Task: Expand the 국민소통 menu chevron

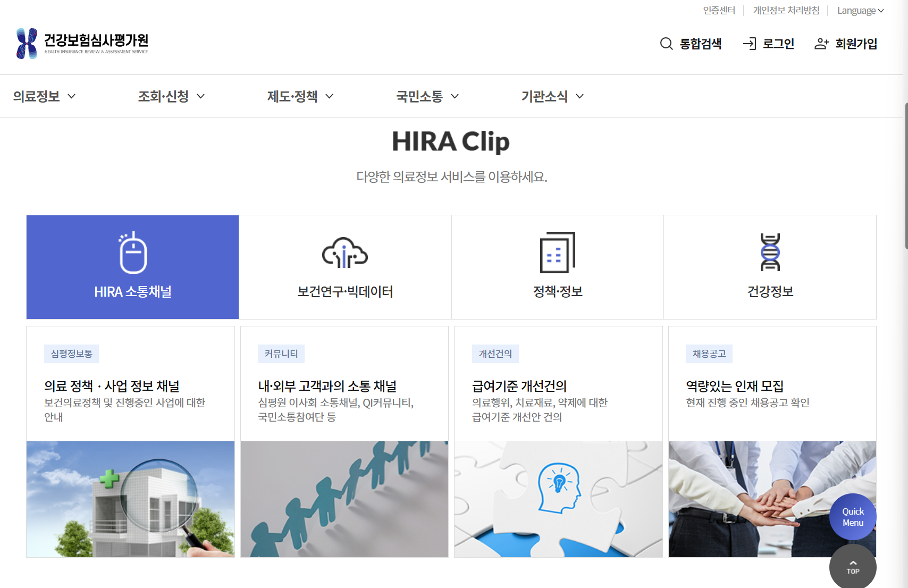Action: 455,96
